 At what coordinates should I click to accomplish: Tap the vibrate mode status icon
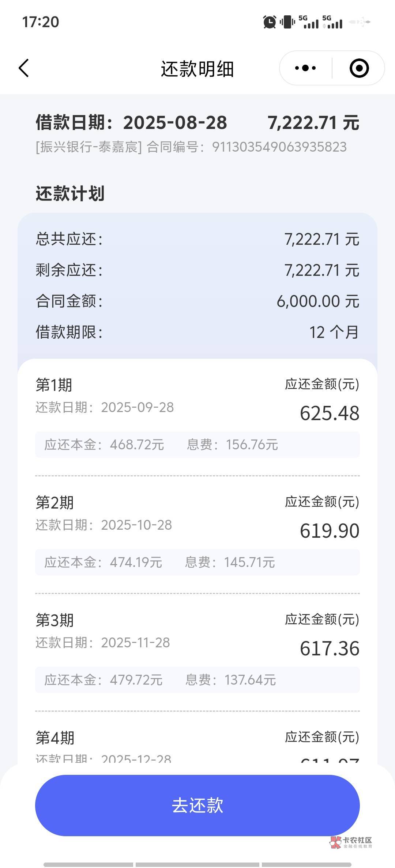coord(287,22)
